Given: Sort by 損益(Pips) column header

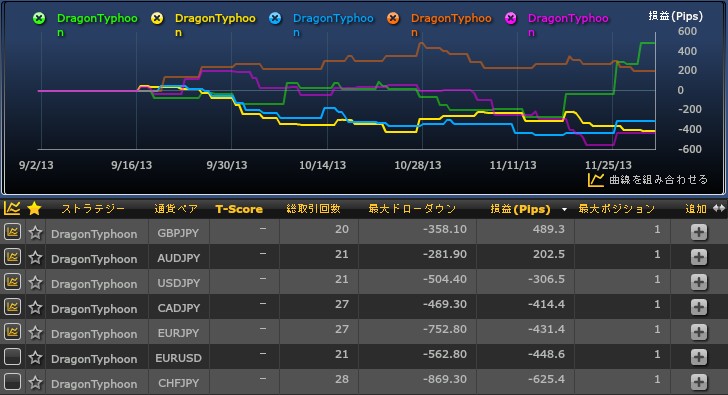Looking at the screenshot, I should coord(520,209).
